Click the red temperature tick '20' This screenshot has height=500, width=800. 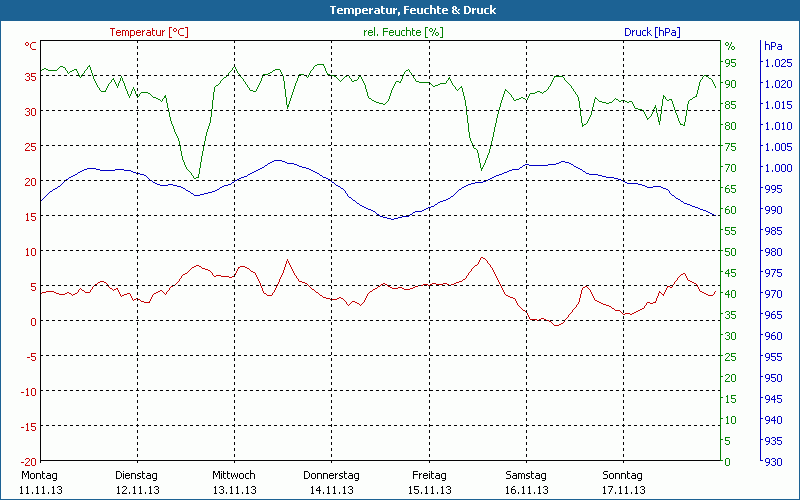coord(31,182)
